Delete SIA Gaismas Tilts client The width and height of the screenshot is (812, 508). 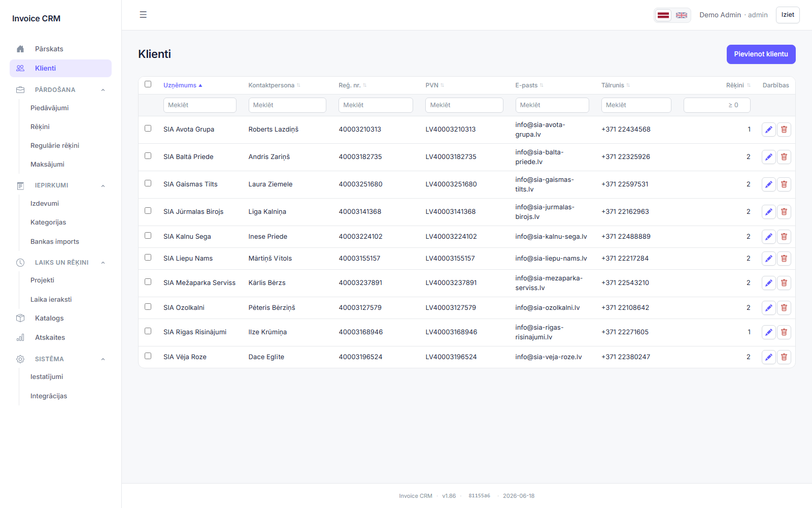tap(784, 184)
